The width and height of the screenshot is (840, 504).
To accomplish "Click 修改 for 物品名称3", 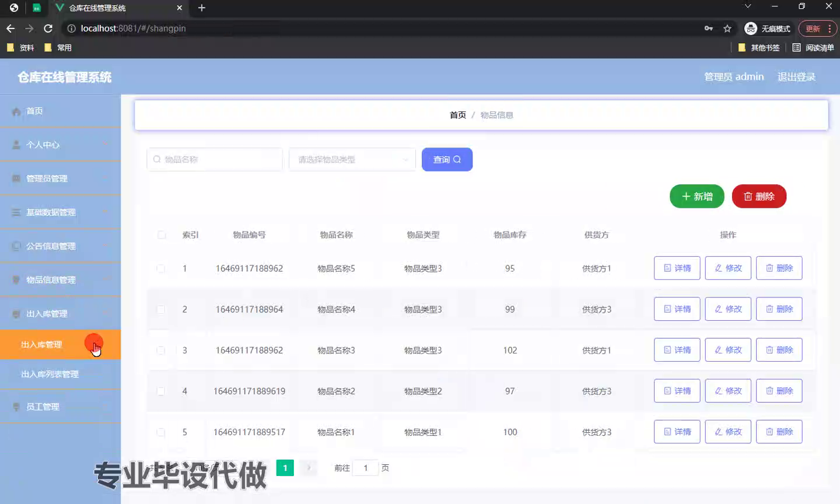I will (x=728, y=350).
